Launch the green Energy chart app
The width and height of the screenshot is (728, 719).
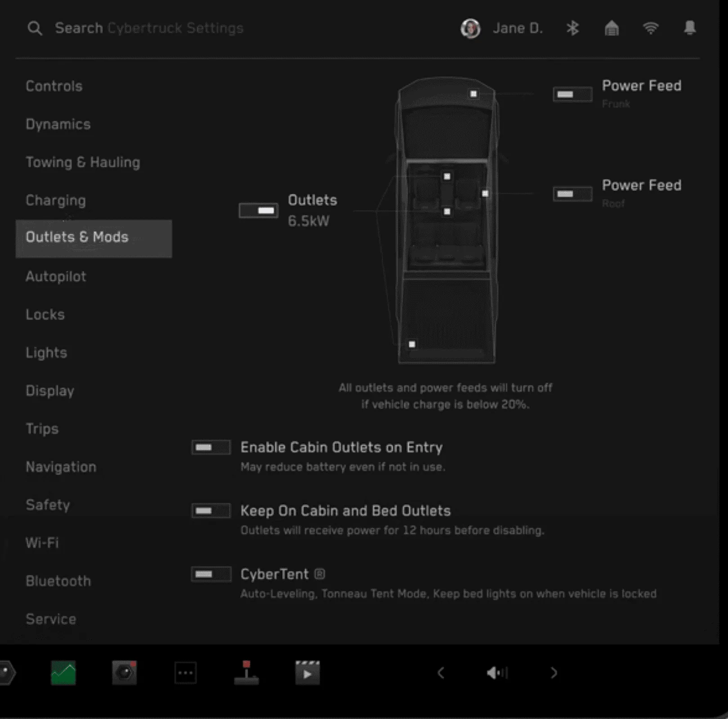click(63, 673)
